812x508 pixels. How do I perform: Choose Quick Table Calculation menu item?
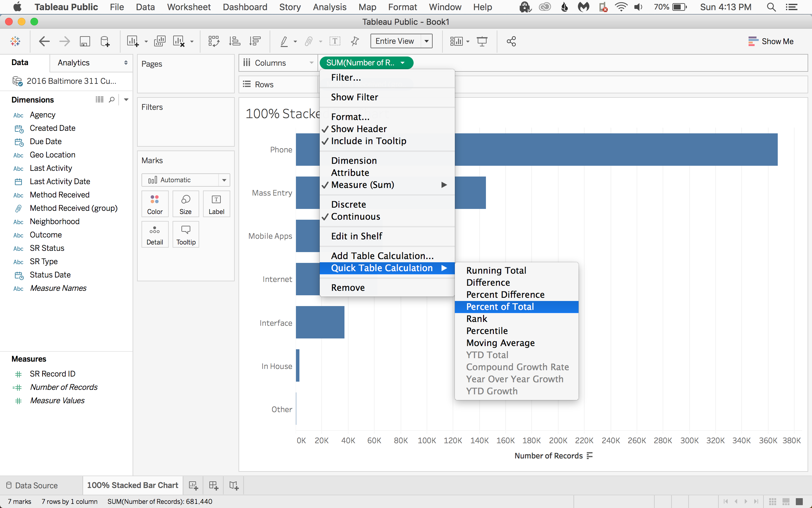tap(388, 268)
